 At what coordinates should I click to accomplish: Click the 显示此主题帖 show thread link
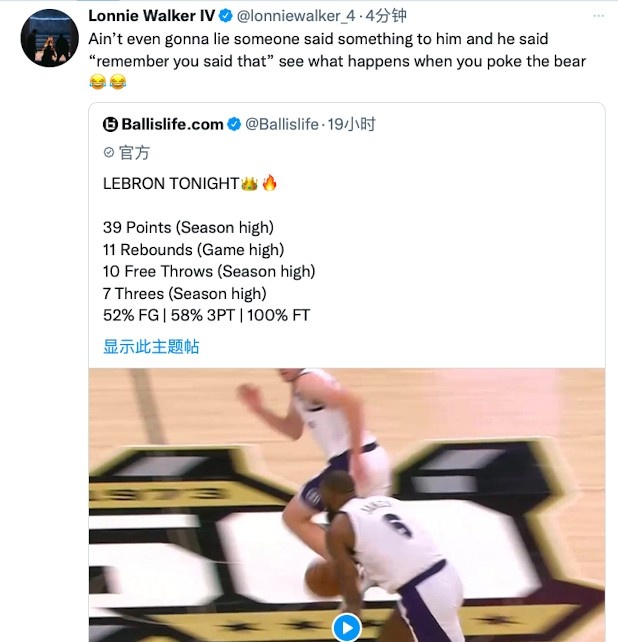[x=151, y=346]
